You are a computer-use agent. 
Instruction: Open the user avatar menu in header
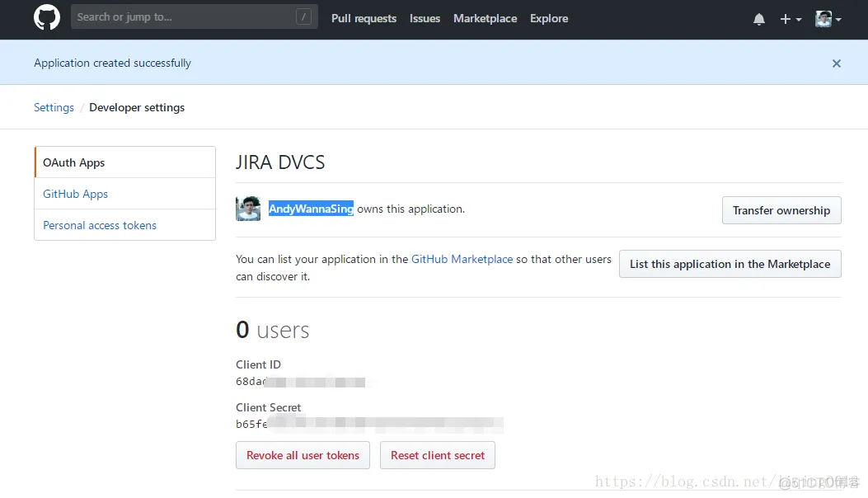[828, 19]
